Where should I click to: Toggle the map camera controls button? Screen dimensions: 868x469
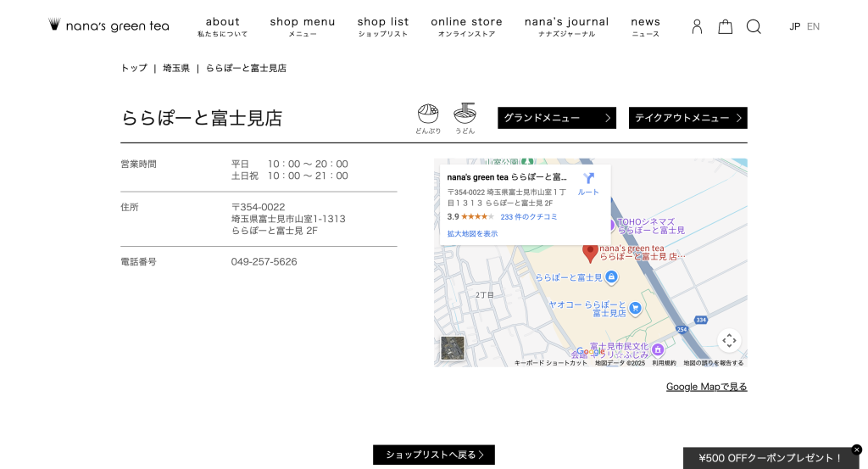[x=729, y=340]
